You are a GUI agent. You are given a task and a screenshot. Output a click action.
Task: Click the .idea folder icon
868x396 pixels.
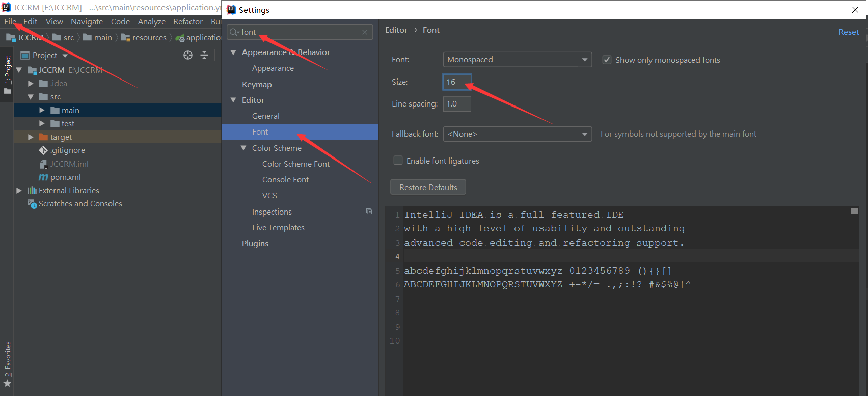pos(43,83)
